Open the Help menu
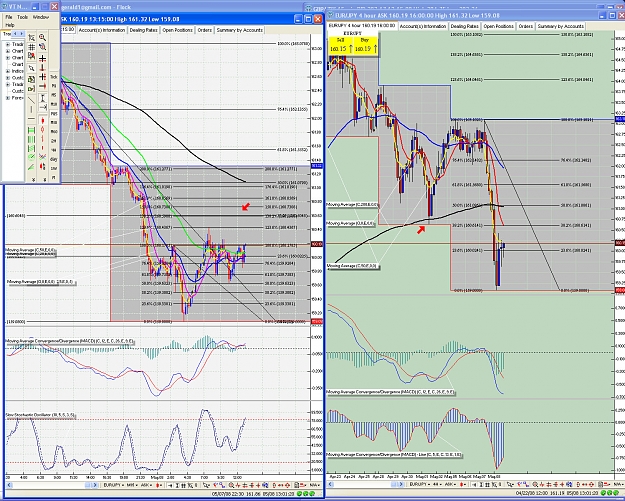The width and height of the screenshot is (625, 501). pyautogui.click(x=10, y=25)
